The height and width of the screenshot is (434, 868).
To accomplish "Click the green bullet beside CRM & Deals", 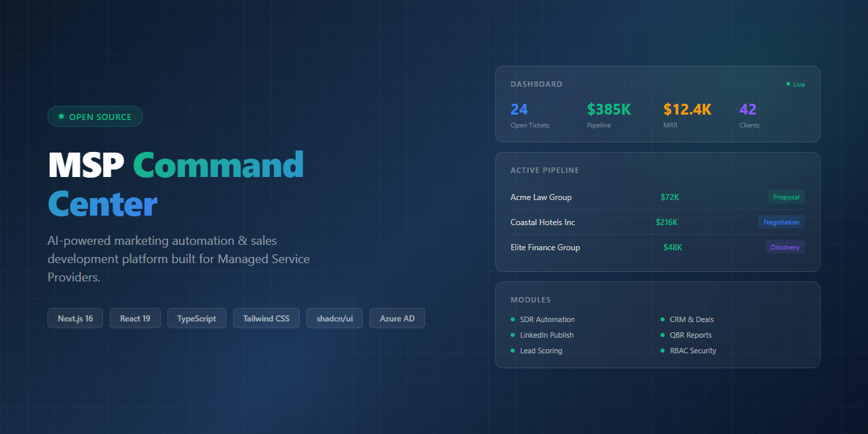I will click(x=663, y=319).
